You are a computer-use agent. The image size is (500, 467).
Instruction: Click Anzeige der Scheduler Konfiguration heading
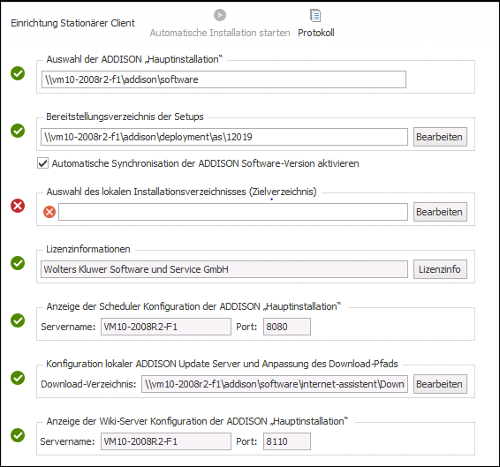194,306
